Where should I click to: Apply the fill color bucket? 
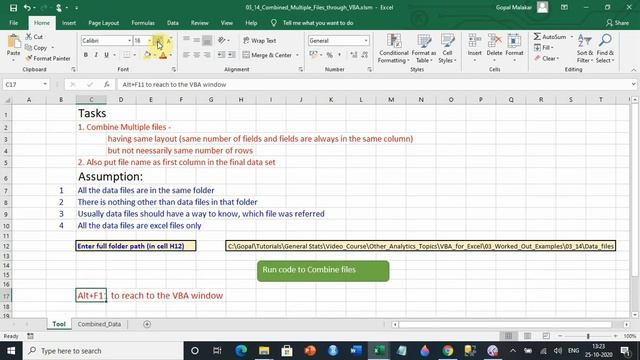147,55
